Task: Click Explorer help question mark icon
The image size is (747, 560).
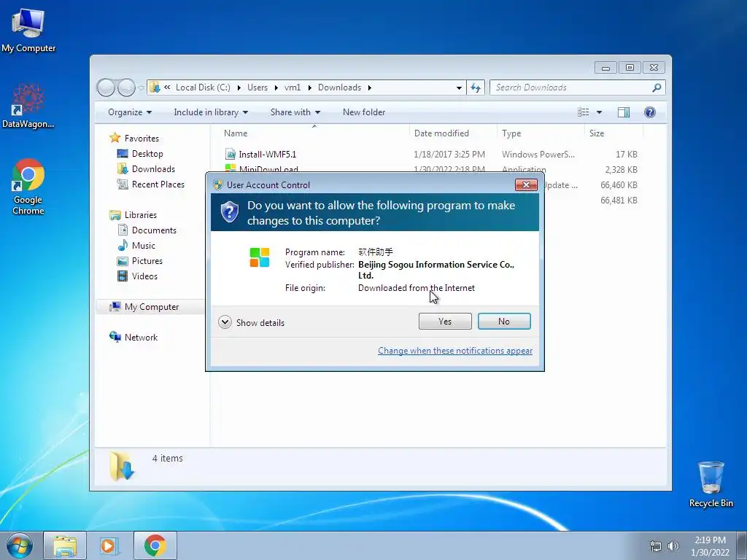Action: coord(649,112)
